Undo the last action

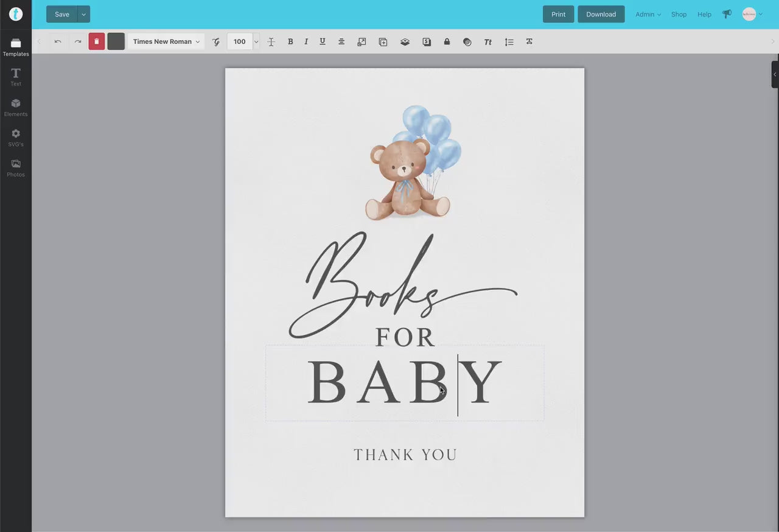point(58,41)
